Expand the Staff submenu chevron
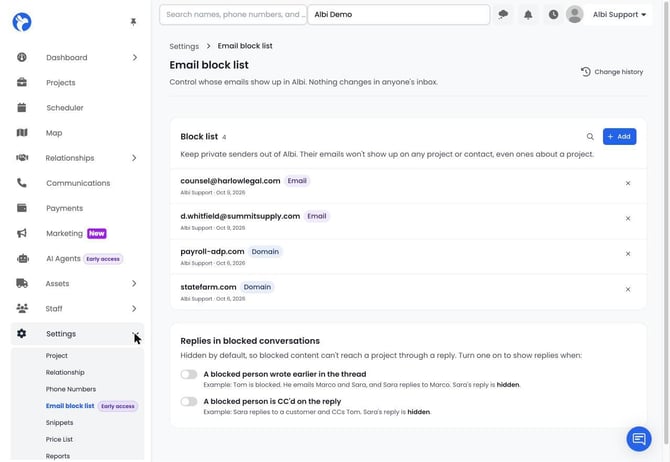The height and width of the screenshot is (462, 670). [x=134, y=309]
